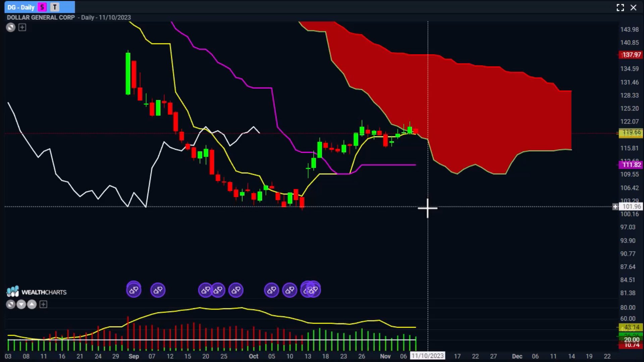Image resolution: width=644 pixels, height=362 pixels.
Task: Click the yellow 119.66 price tag
Action: click(x=631, y=133)
